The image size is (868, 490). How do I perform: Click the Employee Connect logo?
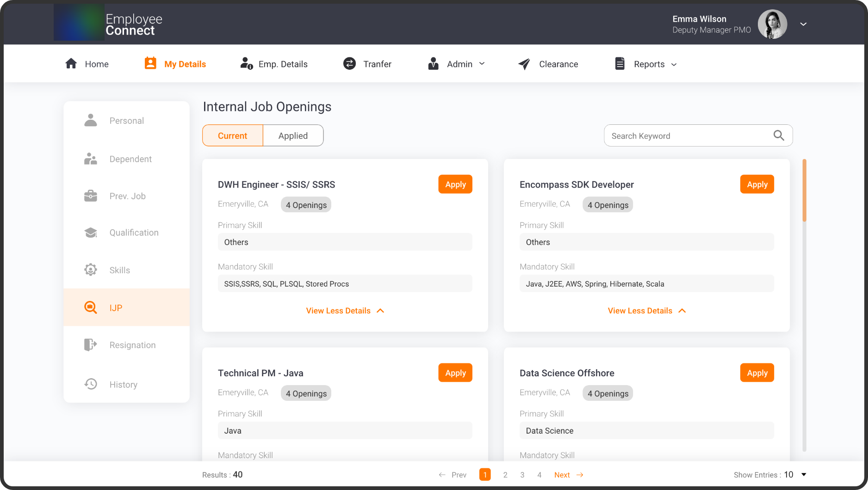coord(108,23)
